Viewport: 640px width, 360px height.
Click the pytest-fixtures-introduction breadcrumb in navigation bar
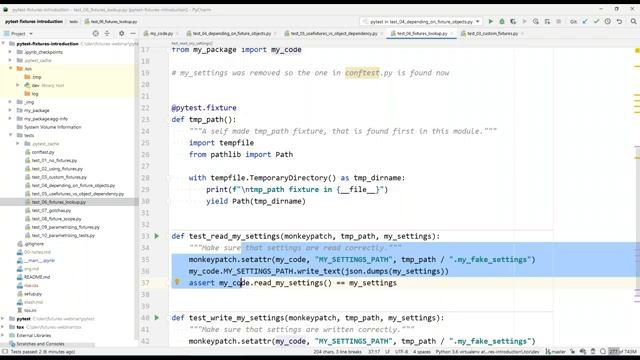(34, 21)
